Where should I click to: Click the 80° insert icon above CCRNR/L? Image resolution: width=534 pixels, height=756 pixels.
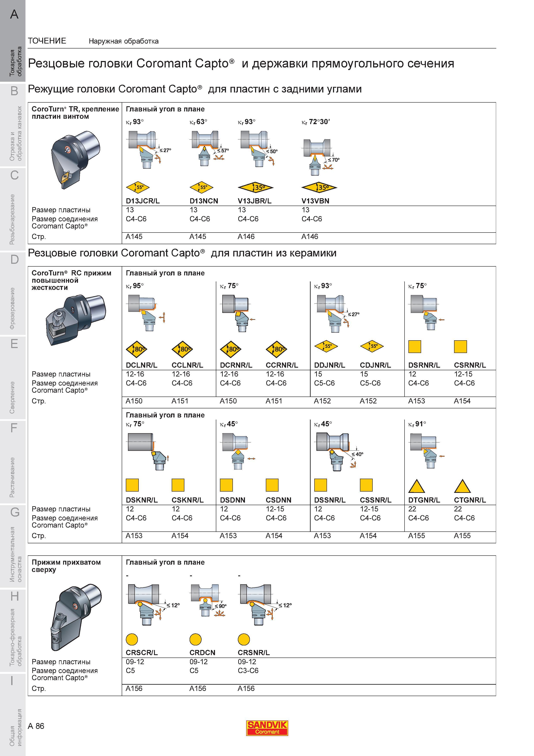(276, 349)
